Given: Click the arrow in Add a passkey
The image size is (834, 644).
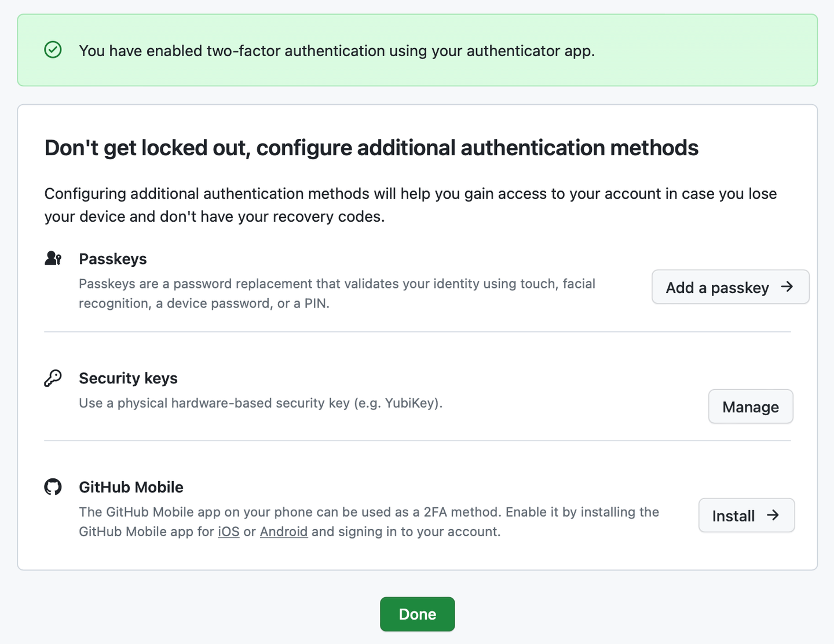Looking at the screenshot, I should [787, 287].
